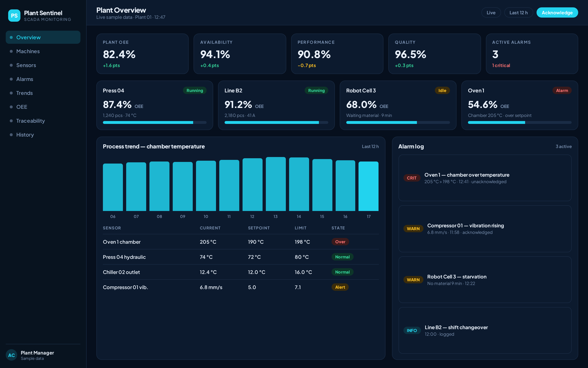
Task: Click the Chiller 02 outlet row
Action: tap(241, 272)
